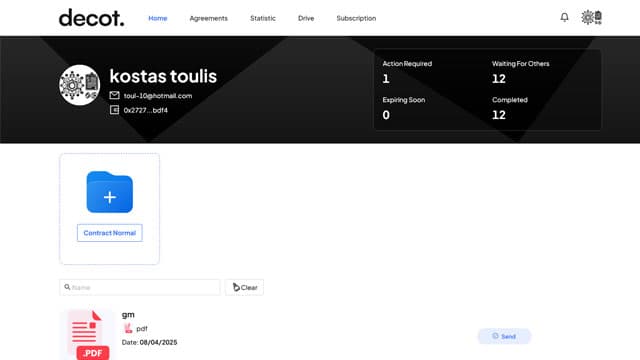Select the wallet address 0x2727...bdf4
640x360 pixels.
coord(146,110)
